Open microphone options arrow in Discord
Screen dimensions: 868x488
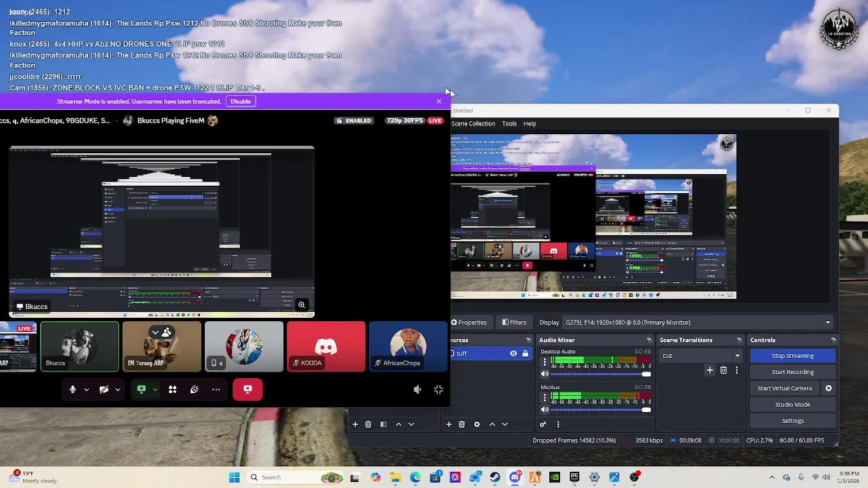86,390
